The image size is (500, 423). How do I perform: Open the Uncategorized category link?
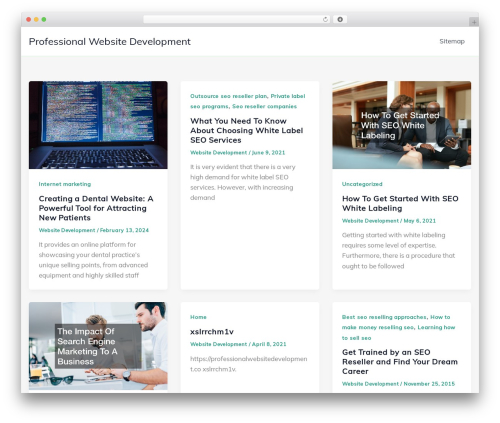click(x=362, y=184)
